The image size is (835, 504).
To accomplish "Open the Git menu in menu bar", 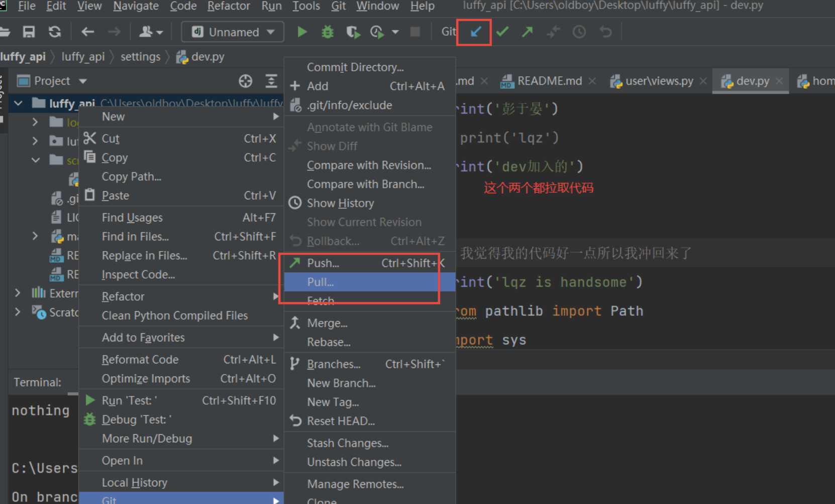I will [338, 6].
